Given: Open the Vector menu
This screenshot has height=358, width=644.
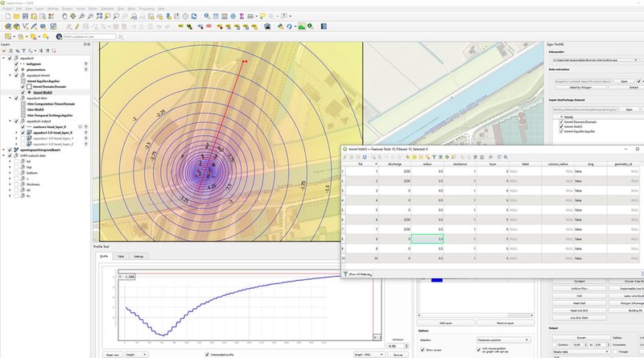Looking at the screenshot, I should tap(80, 9).
